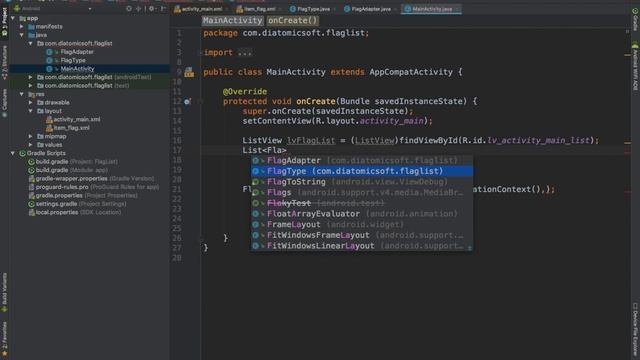
Task: Open gradle-wrapper.properties file
Action: [94, 179]
